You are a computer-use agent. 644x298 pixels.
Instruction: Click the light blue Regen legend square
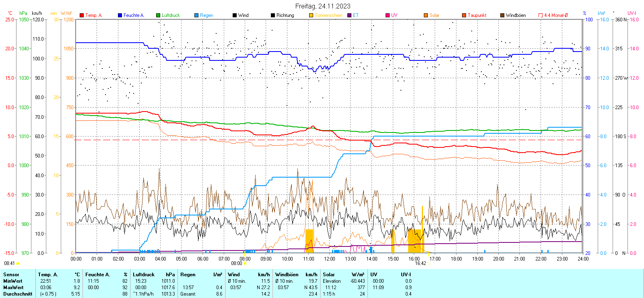click(x=196, y=15)
